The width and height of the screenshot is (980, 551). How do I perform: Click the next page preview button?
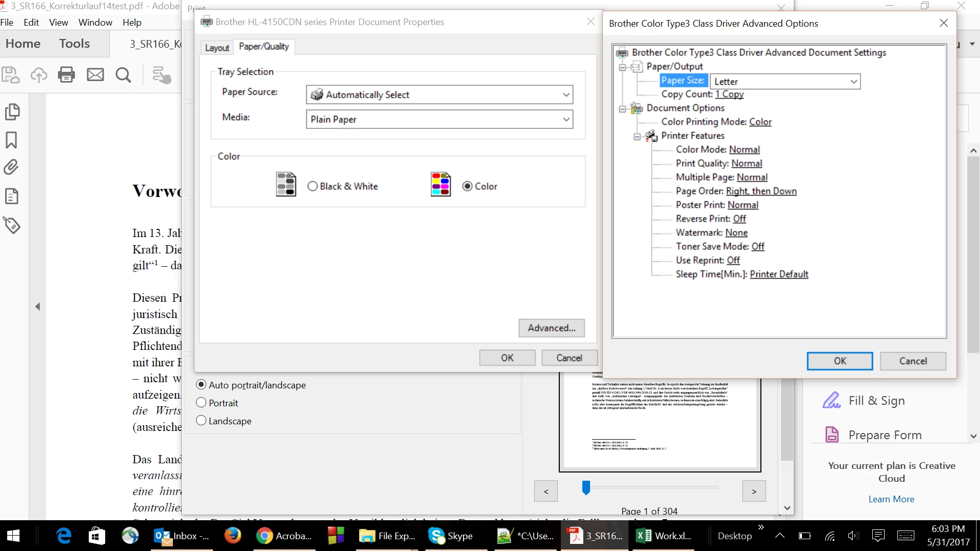coord(754,491)
